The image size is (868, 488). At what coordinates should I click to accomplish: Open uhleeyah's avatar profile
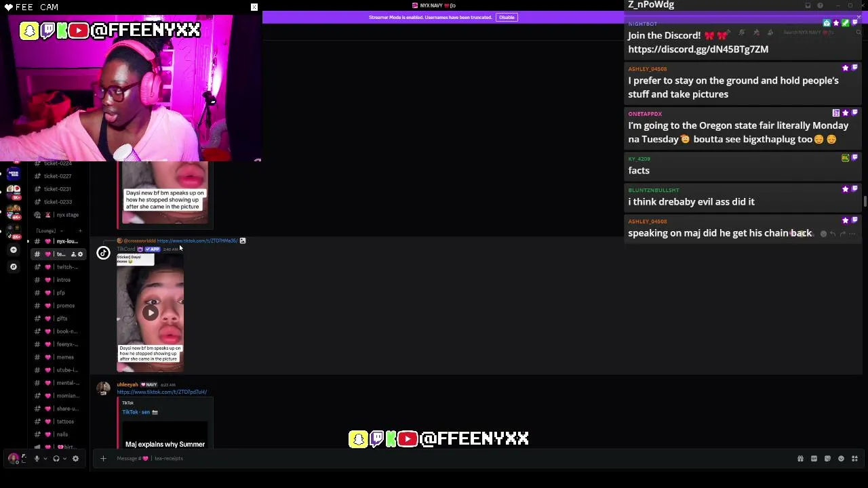click(x=103, y=388)
